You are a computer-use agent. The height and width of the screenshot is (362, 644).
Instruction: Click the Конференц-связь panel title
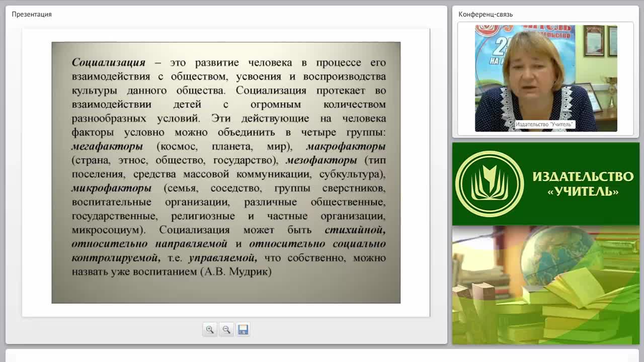point(486,14)
